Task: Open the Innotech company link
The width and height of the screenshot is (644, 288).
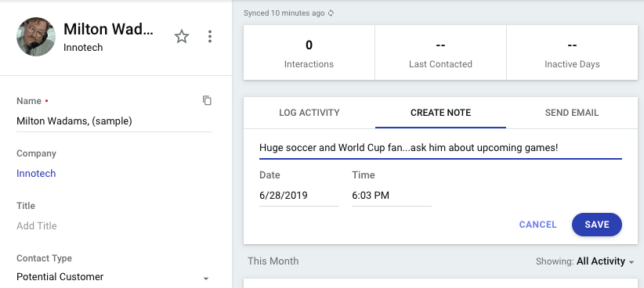Action: click(x=36, y=174)
